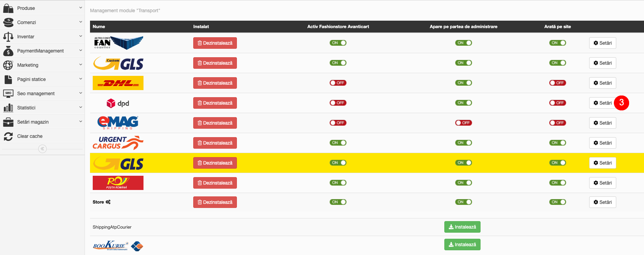Click Instalează for BooKurier
Image resolution: width=644 pixels, height=255 pixels.
pos(462,245)
